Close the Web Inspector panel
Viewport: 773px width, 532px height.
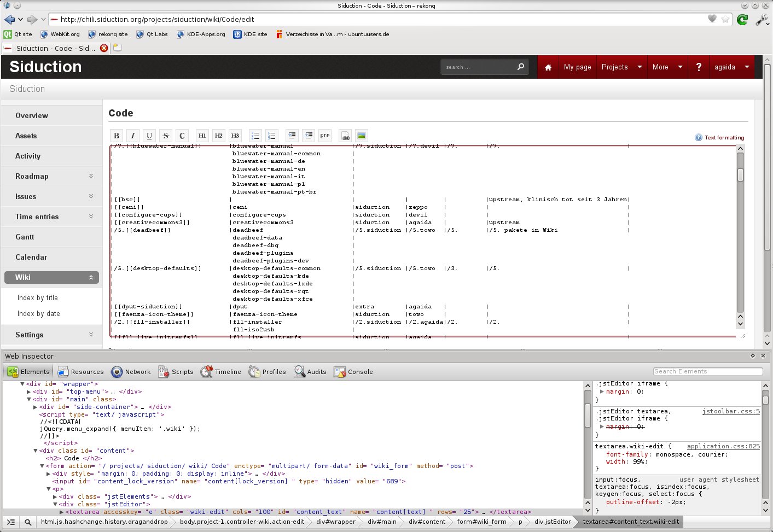[763, 355]
